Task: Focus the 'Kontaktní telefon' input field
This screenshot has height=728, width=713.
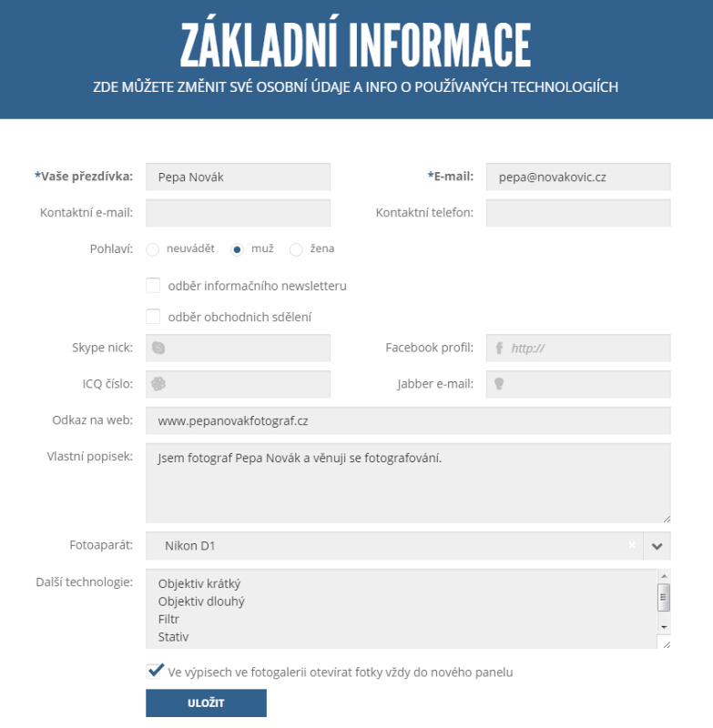Action: (578, 213)
